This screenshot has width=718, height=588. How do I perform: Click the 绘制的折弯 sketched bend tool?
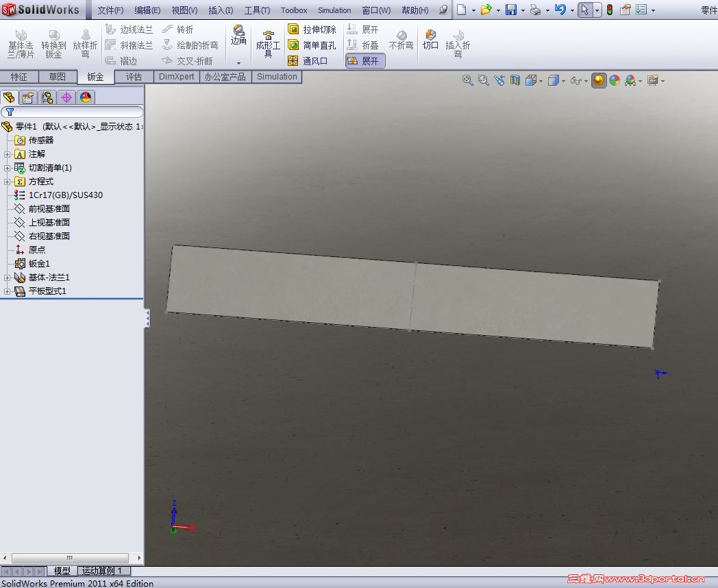(190, 45)
